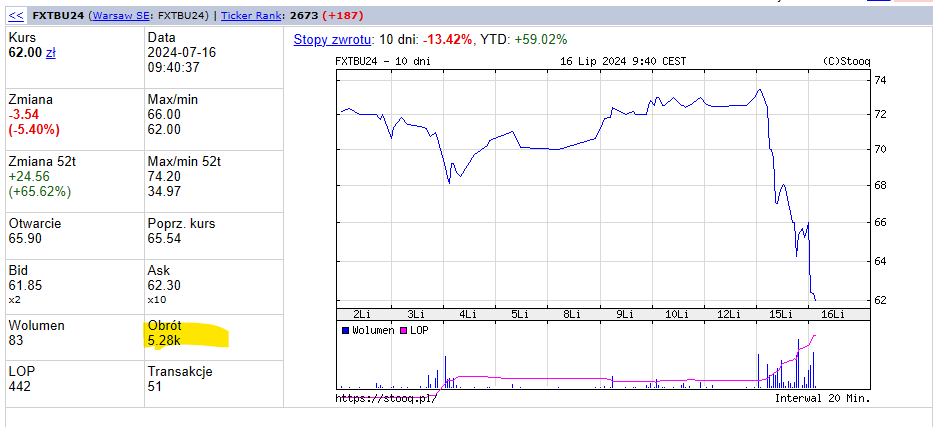
Task: Click the blue Wolumen legend square
Action: coord(345,330)
